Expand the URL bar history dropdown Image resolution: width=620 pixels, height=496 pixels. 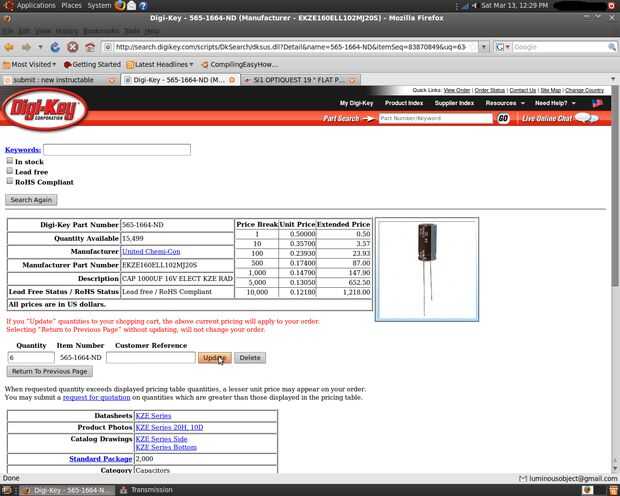tap(484, 47)
